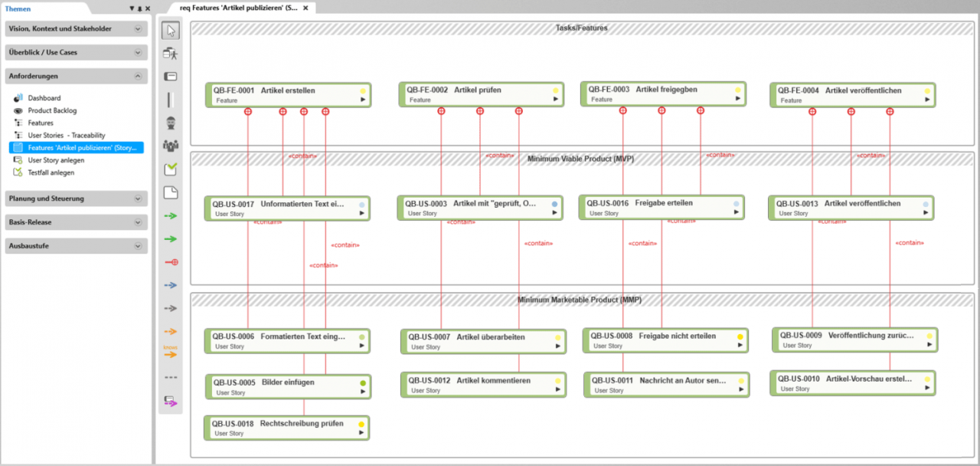The width and height of the screenshot is (980, 466).
Task: Select the orange 'knows' arrow tool
Action: click(x=171, y=352)
